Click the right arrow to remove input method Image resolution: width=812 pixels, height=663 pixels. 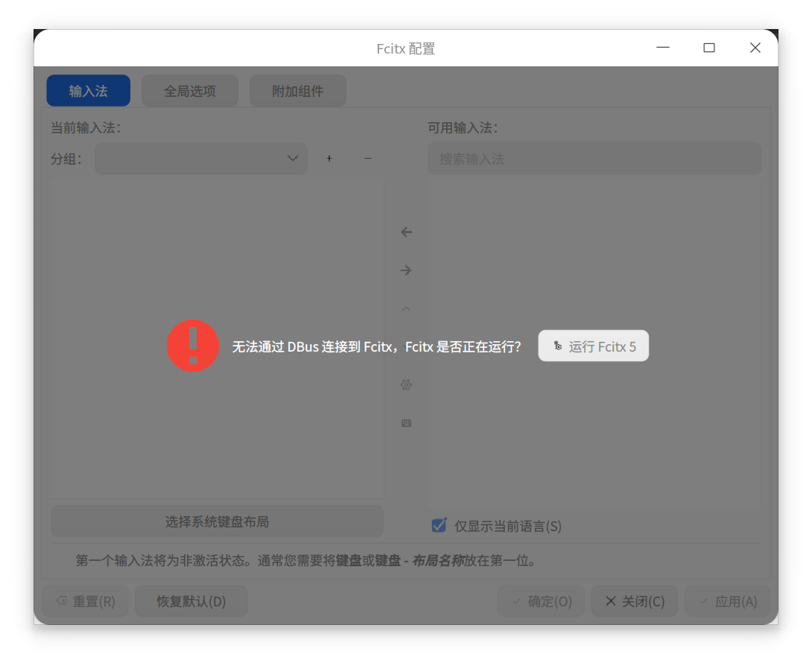pyautogui.click(x=407, y=270)
